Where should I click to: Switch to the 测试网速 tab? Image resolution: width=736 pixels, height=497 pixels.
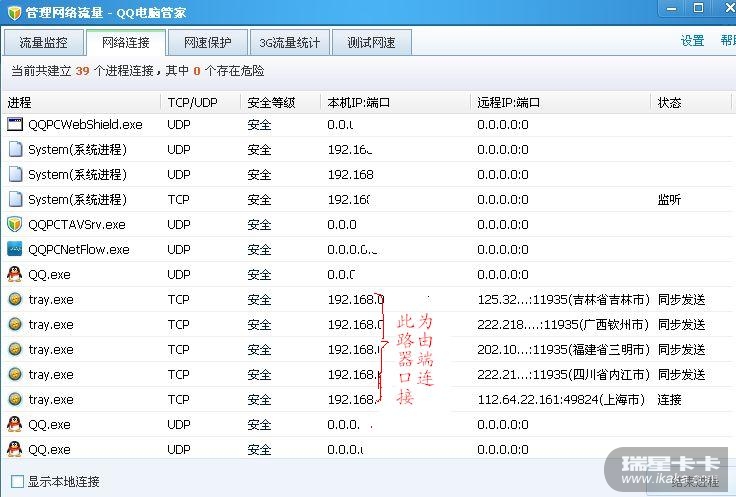pyautogui.click(x=372, y=43)
